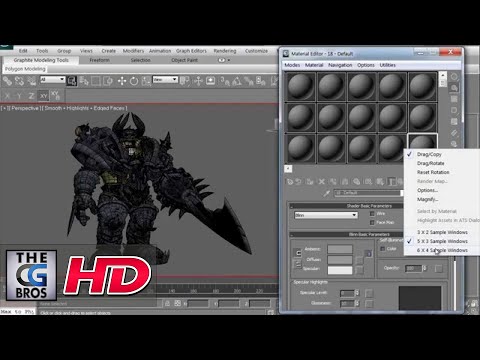Adjust the Glossiness spinner arrows
The width and height of the screenshot is (480, 360).
click(357, 304)
